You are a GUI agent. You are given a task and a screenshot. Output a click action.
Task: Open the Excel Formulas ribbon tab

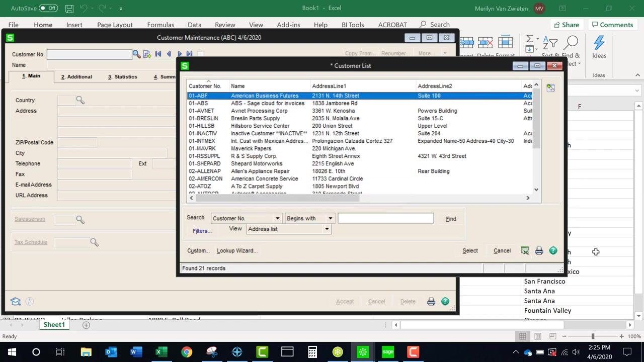pyautogui.click(x=160, y=25)
